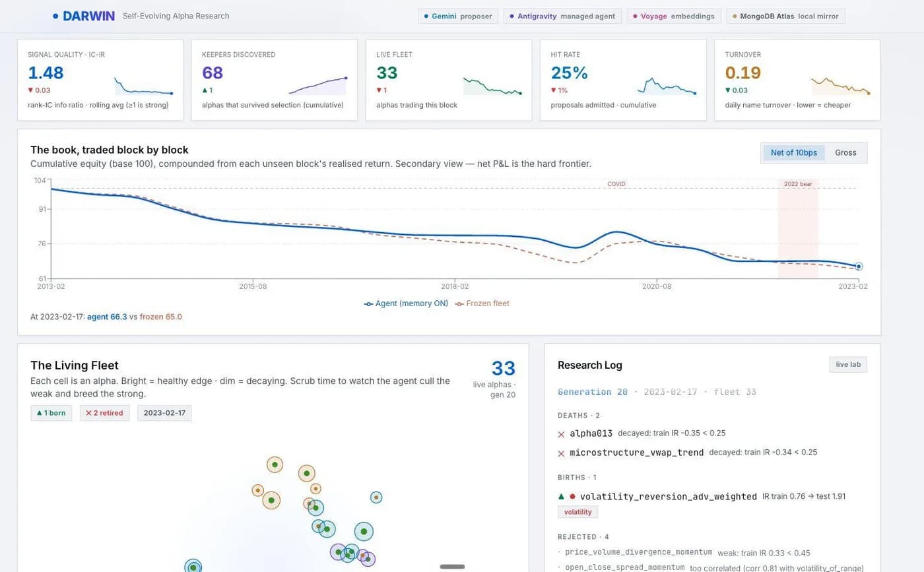Click the 1.48 signal quality value
This screenshot has height=572, width=924.
tap(46, 73)
